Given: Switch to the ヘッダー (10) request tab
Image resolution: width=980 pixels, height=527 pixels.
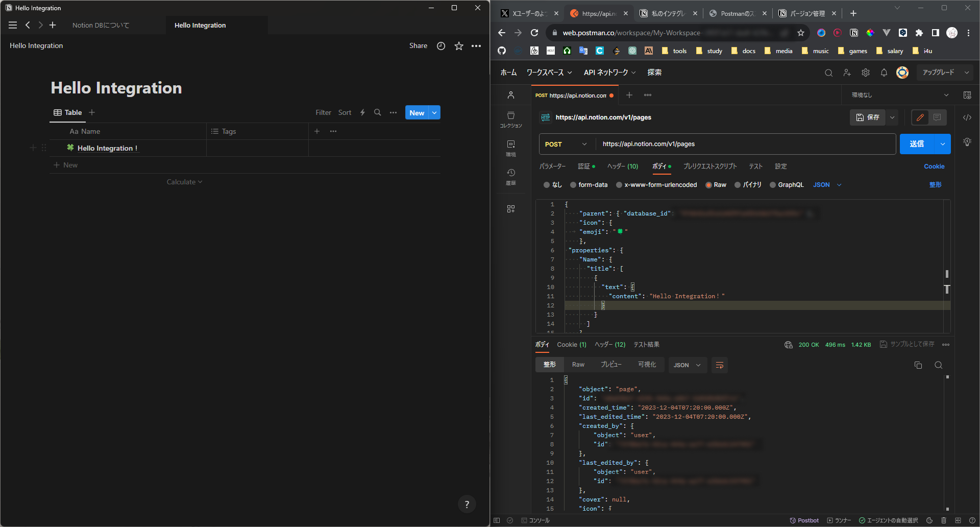Looking at the screenshot, I should (x=622, y=166).
